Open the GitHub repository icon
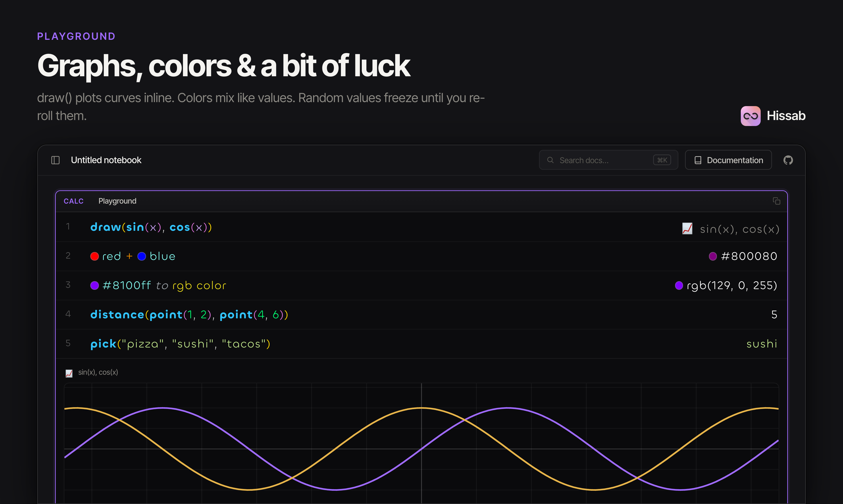 click(x=788, y=160)
